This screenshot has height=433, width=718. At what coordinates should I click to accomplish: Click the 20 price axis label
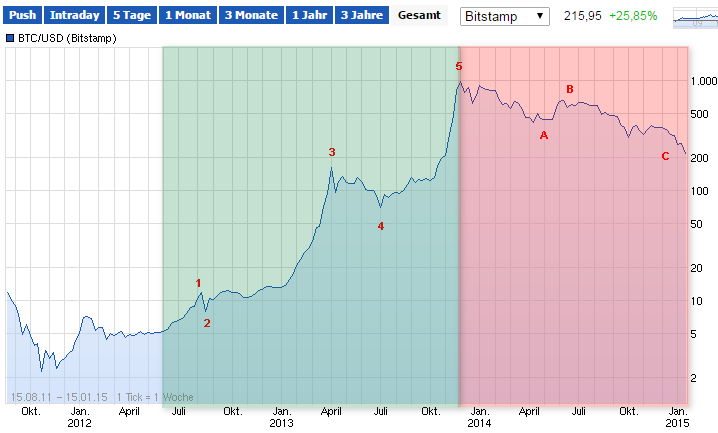pyautogui.click(x=696, y=268)
